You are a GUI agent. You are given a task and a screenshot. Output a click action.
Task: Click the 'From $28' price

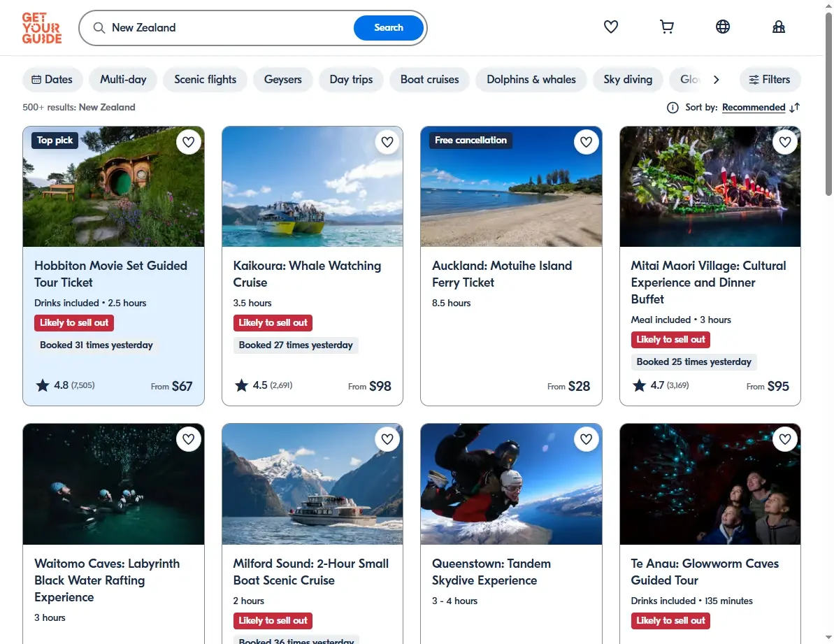click(568, 386)
